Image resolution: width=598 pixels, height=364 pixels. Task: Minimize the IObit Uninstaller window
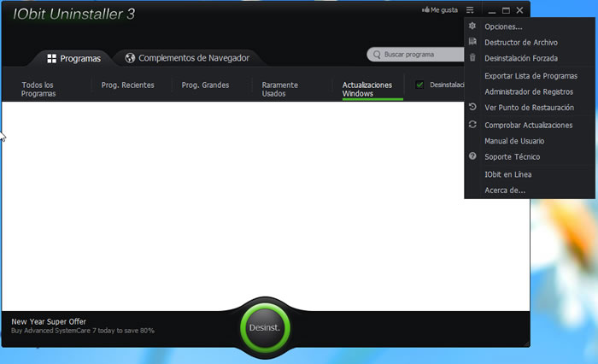pos(492,11)
